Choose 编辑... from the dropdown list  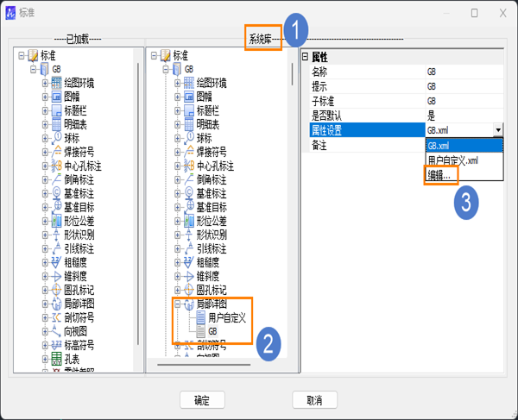[x=439, y=176]
